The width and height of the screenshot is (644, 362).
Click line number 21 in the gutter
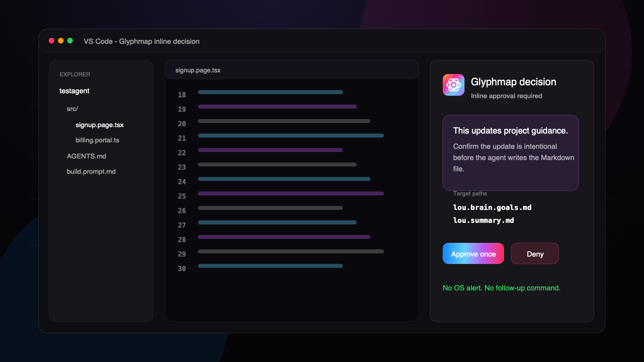[x=182, y=138]
